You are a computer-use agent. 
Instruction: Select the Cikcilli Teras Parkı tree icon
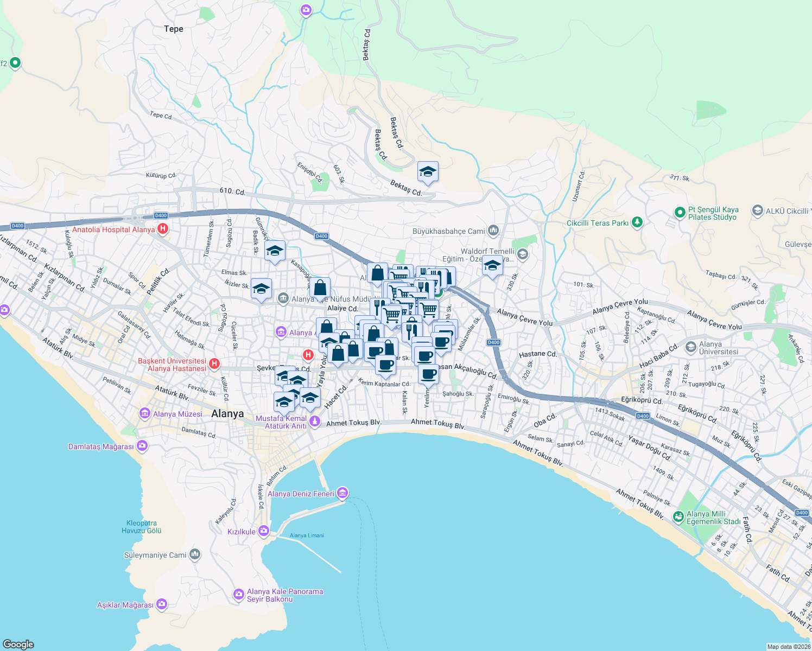637,222
